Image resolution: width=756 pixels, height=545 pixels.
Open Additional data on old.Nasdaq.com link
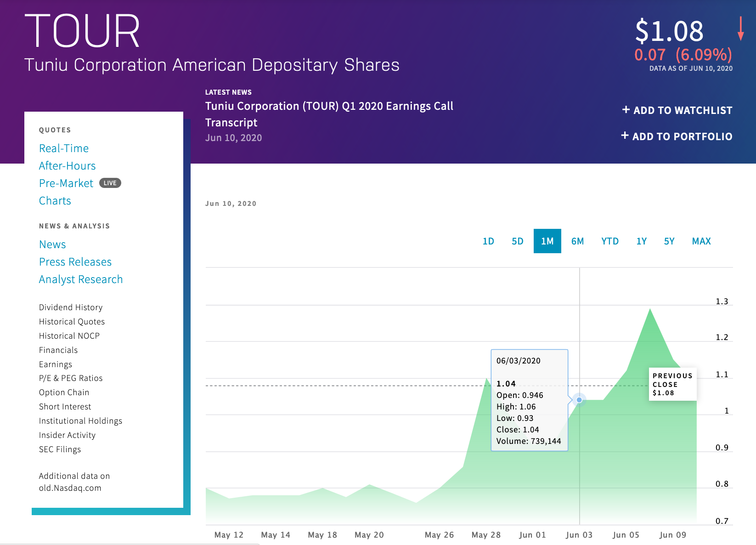(74, 482)
